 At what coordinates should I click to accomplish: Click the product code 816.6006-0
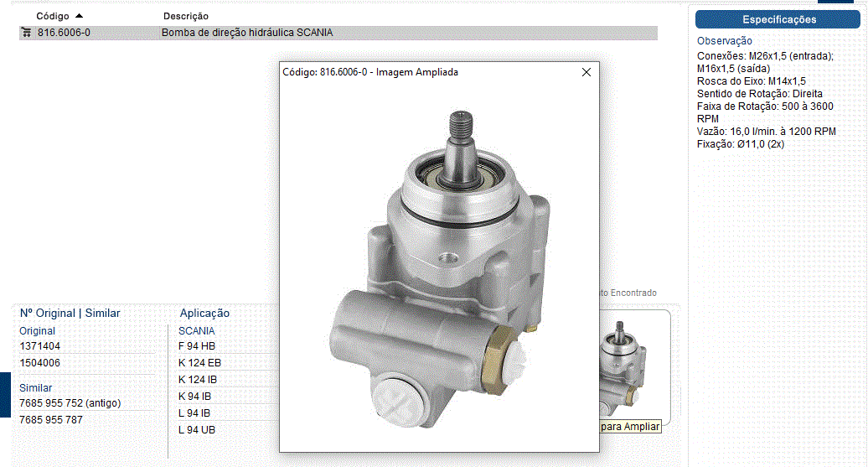[64, 33]
